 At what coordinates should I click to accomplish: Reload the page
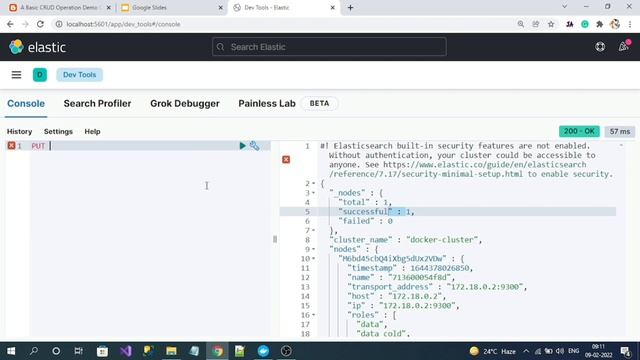pos(40,24)
